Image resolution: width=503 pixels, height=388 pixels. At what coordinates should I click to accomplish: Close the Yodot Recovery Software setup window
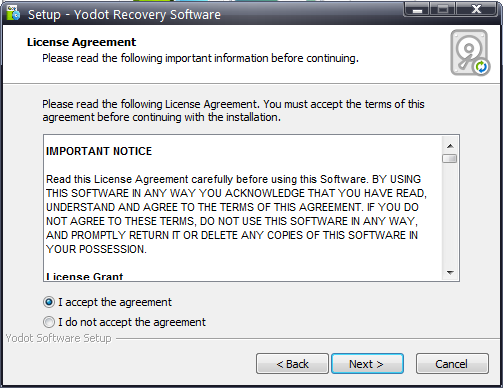click(x=477, y=9)
